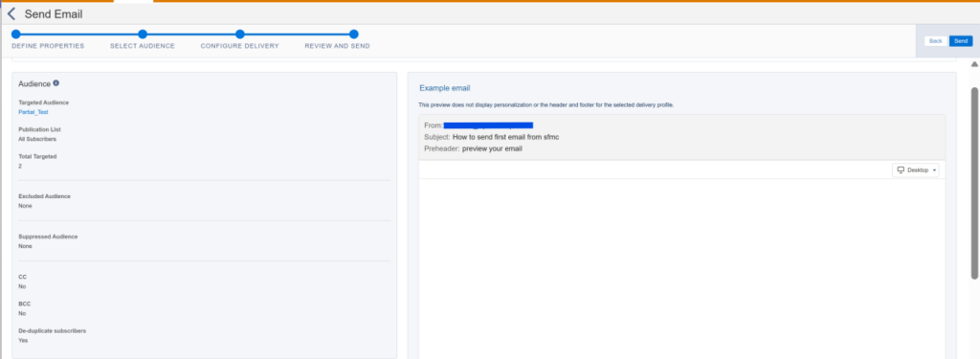The image size is (980, 359).
Task: Click the preview personalization disclaimer text
Action: pyautogui.click(x=546, y=104)
